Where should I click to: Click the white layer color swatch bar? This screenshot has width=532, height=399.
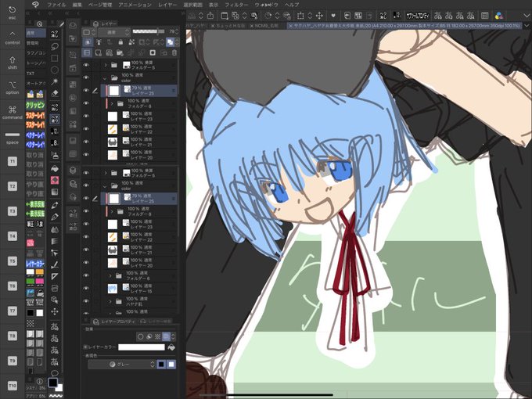pyautogui.click(x=142, y=347)
